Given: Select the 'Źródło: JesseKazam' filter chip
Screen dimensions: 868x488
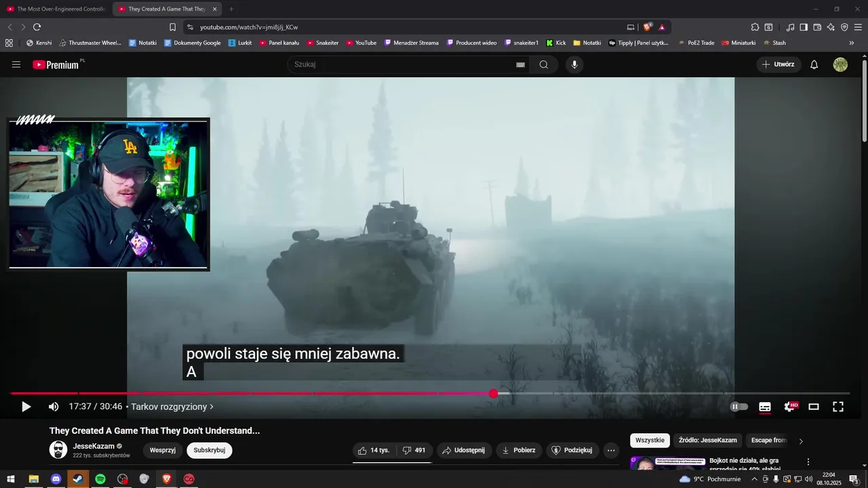Looking at the screenshot, I should [x=708, y=441].
